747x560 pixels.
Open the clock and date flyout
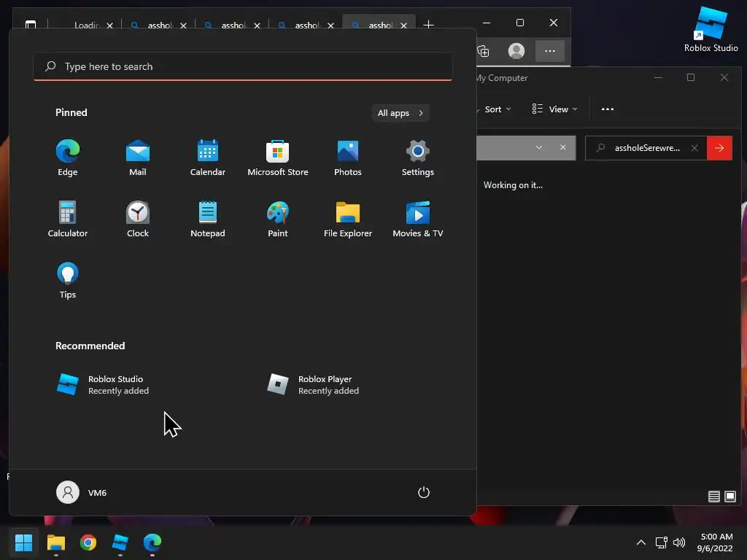tap(715, 542)
